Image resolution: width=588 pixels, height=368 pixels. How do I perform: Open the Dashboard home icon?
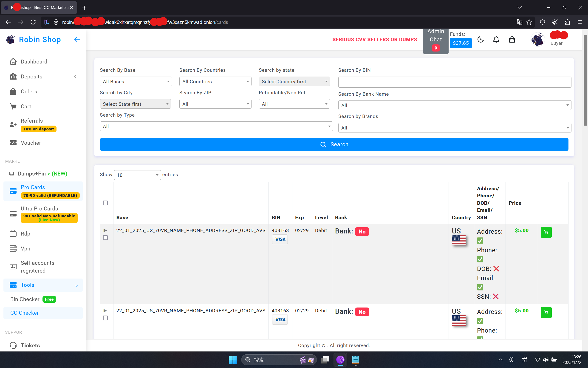click(13, 62)
